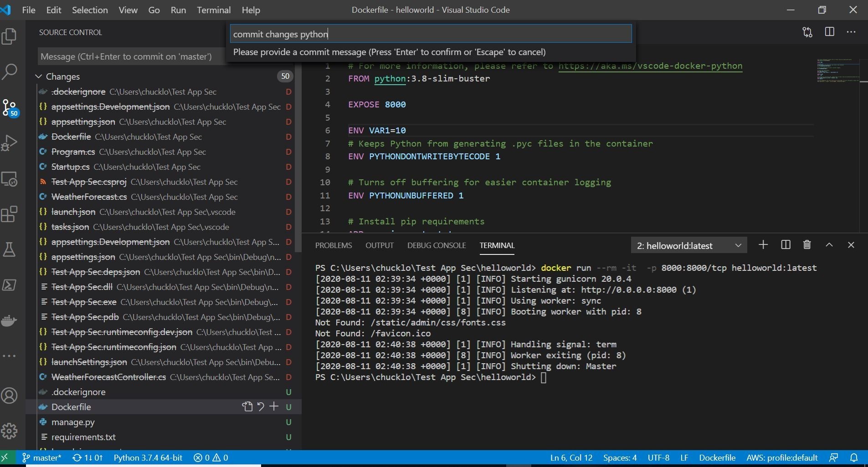Open the Remote Explorer view
Image resolution: width=868 pixels, height=467 pixels.
(10, 179)
